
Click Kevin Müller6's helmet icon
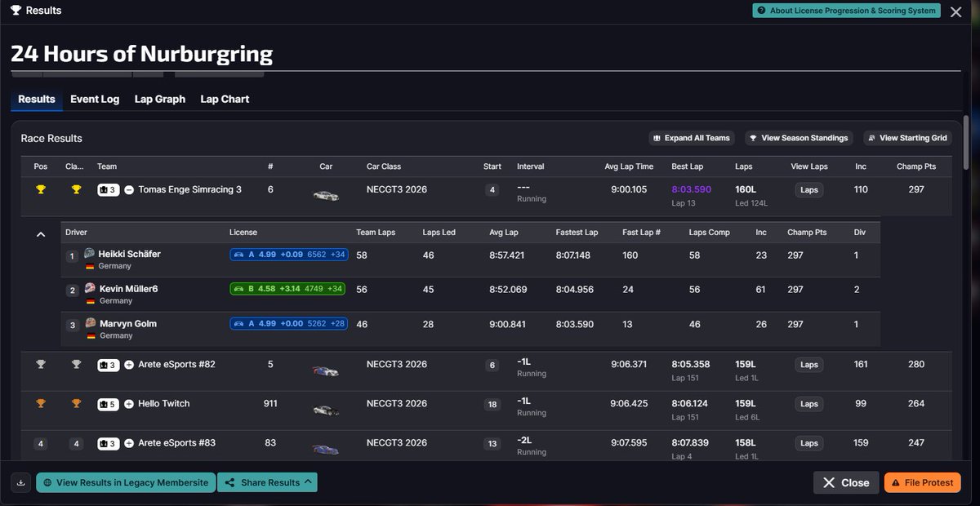(90, 289)
